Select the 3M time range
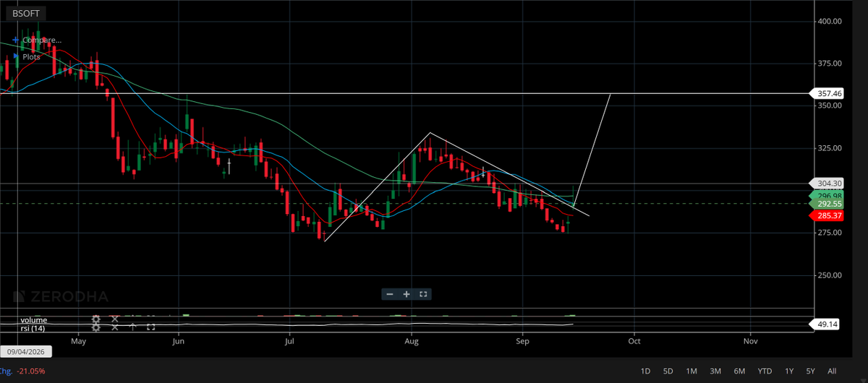868x383 pixels. click(x=715, y=371)
